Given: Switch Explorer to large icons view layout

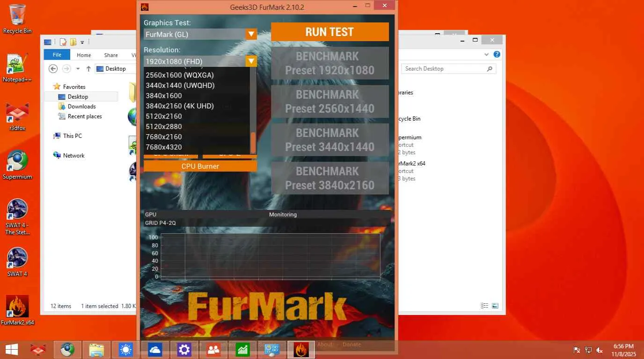Looking at the screenshot, I should click(495, 306).
